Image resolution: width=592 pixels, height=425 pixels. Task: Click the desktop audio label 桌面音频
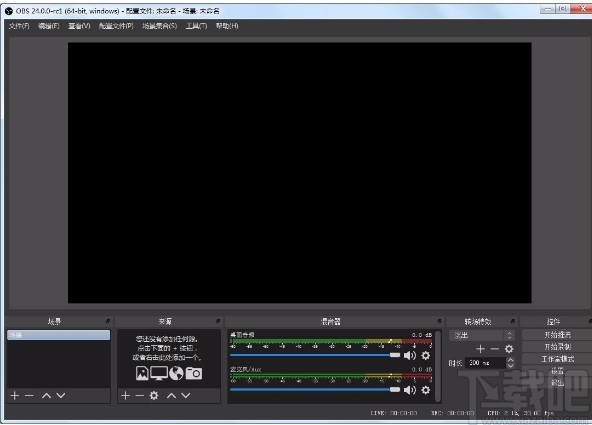click(x=242, y=334)
